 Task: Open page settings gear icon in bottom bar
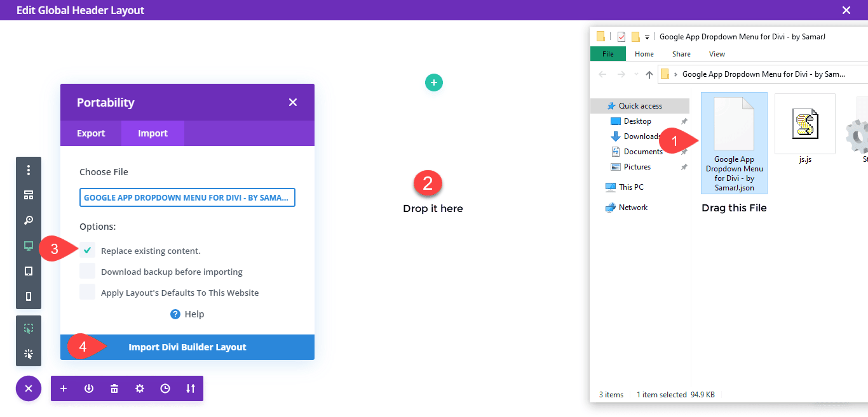point(140,388)
